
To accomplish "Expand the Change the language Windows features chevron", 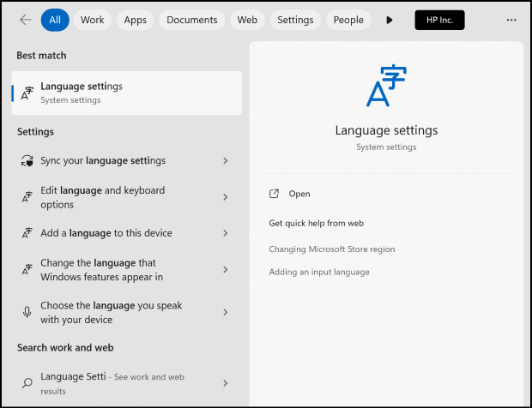I will coord(225,270).
